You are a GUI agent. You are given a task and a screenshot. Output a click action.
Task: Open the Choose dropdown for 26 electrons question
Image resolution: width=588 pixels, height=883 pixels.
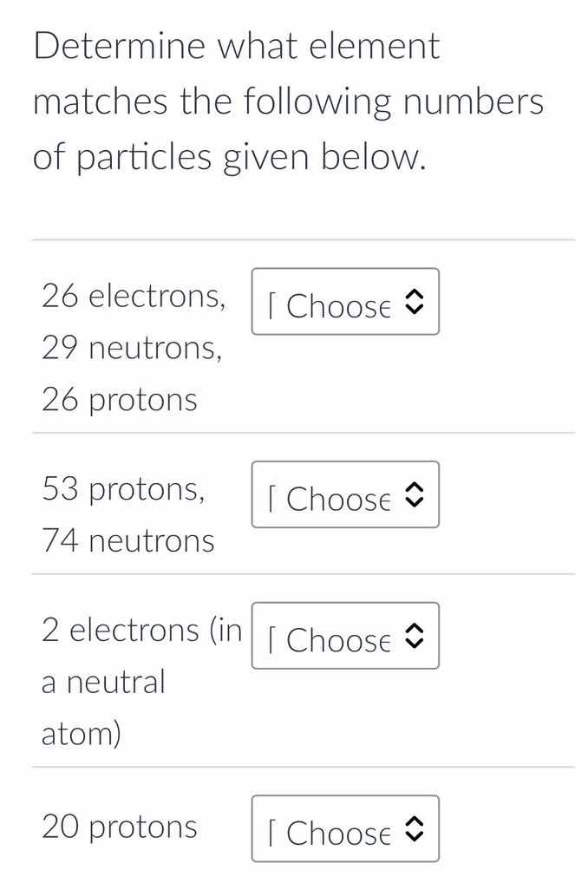tap(345, 303)
